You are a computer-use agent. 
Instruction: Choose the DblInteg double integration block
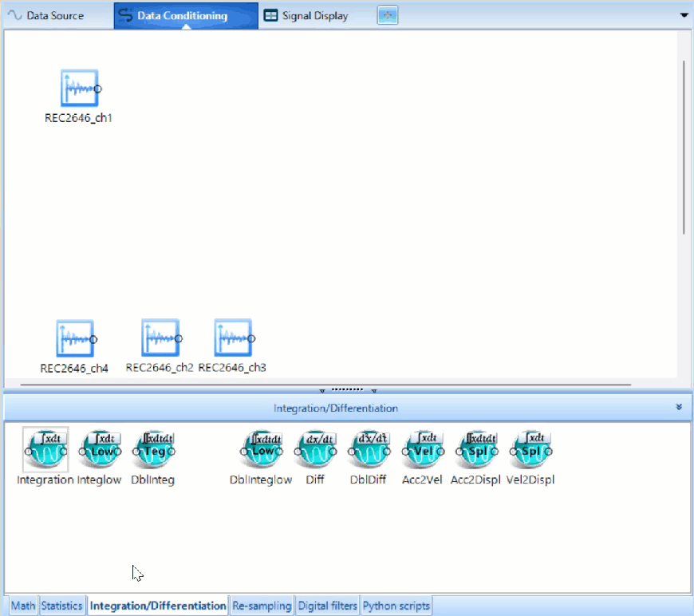click(154, 451)
